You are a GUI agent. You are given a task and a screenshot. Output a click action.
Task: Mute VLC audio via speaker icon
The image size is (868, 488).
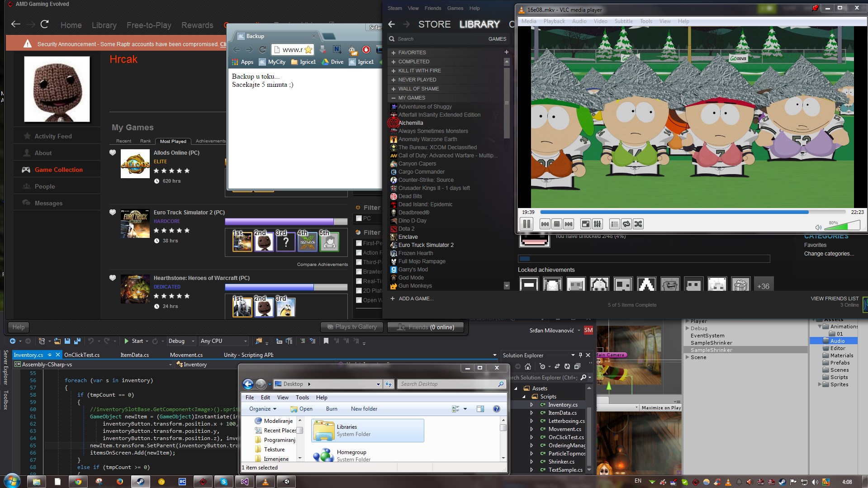pyautogui.click(x=818, y=227)
